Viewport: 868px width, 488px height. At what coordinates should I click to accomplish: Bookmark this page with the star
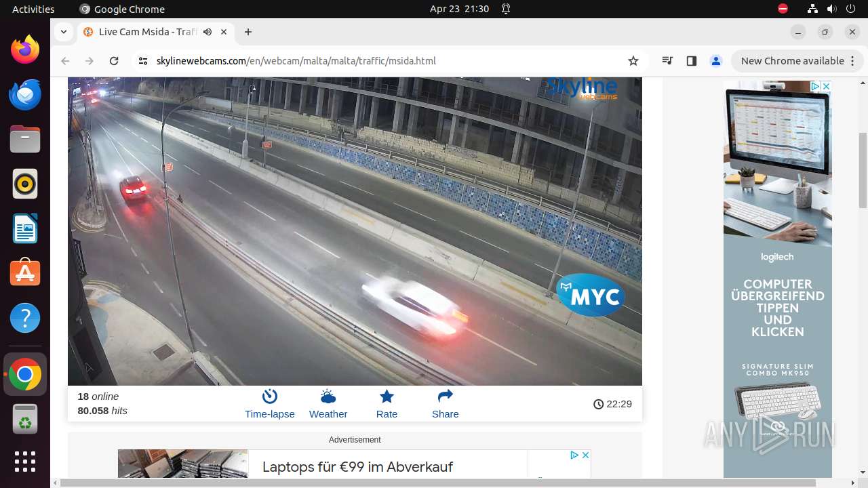click(x=633, y=61)
